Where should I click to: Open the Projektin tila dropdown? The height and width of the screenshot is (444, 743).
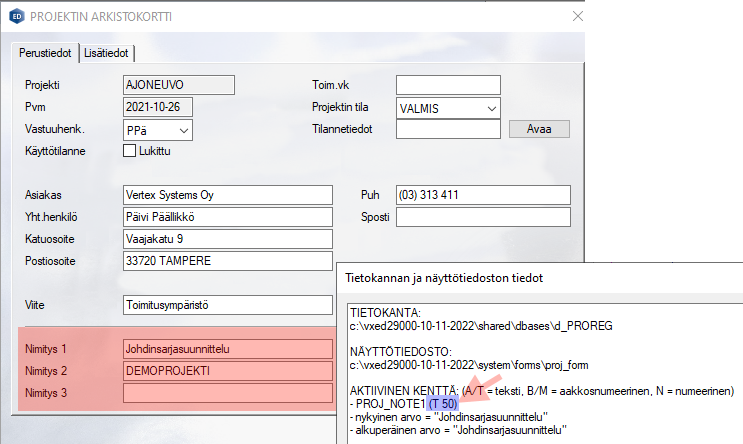click(491, 107)
